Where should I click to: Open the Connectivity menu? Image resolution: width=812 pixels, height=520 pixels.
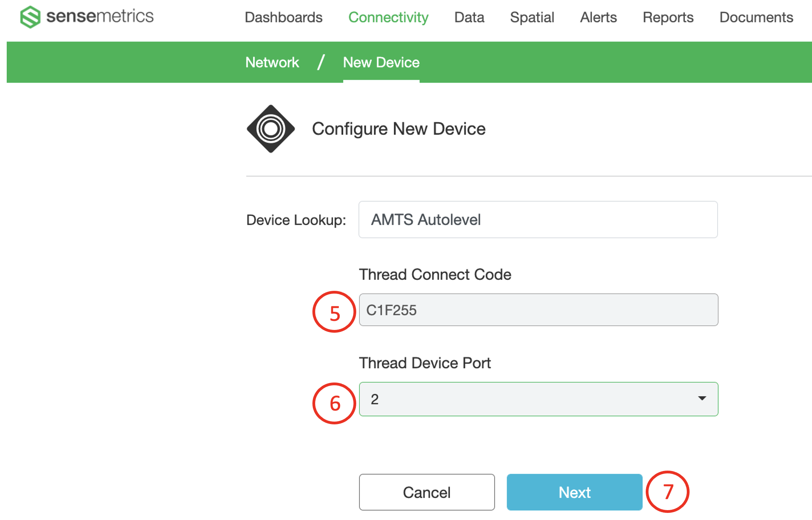pos(388,17)
